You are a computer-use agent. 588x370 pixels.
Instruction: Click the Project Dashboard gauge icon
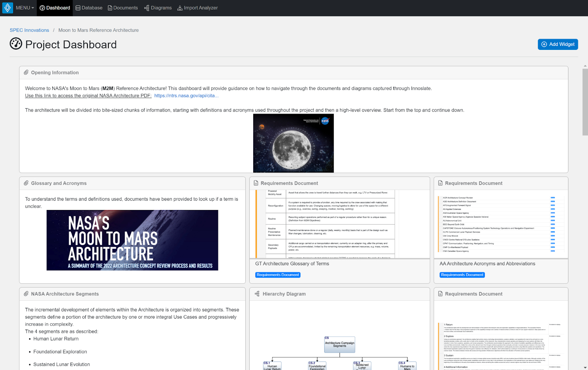16,44
